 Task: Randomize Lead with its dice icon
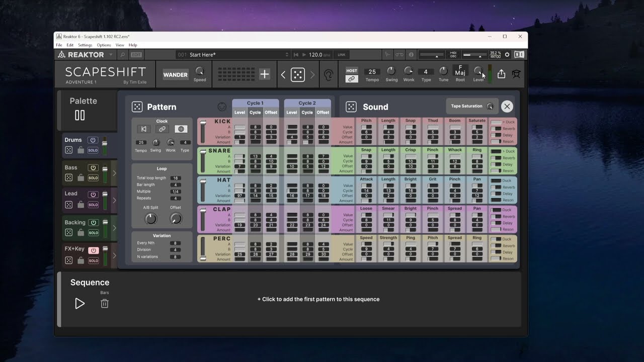coord(68,205)
